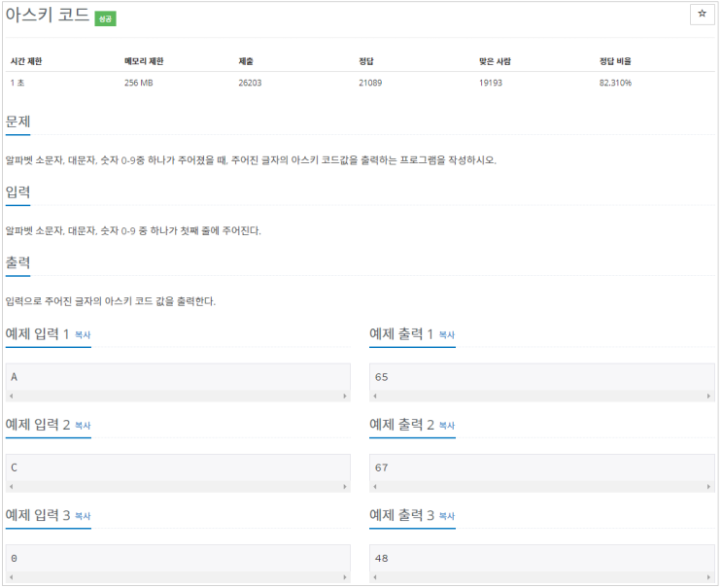Click right scroll arrow under input 0

[x=344, y=577]
